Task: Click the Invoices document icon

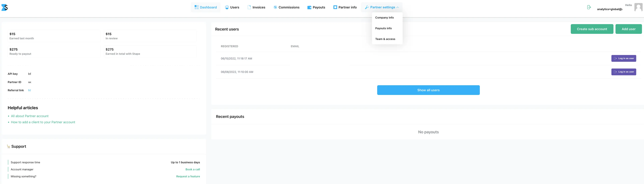Action: click(249, 7)
